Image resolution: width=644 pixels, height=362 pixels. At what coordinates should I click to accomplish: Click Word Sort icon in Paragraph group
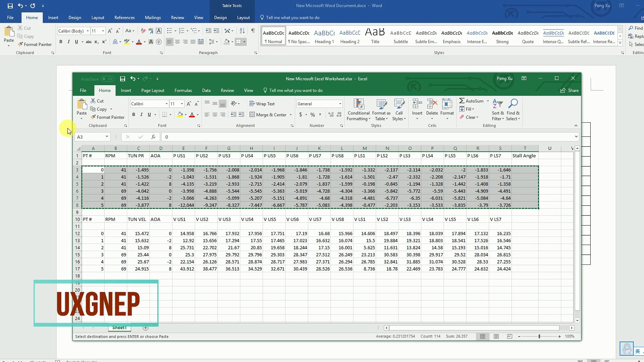pyautogui.click(x=242, y=31)
